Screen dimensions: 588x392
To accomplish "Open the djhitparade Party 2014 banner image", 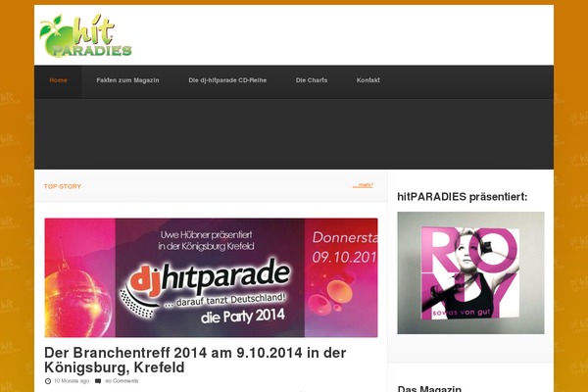I will pos(211,277).
